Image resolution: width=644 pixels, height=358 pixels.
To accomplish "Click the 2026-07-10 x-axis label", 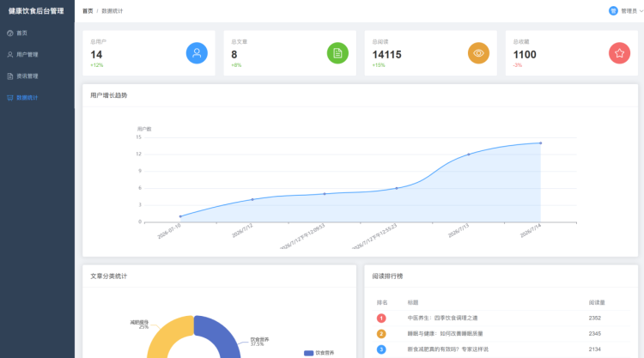I will 169,232.
